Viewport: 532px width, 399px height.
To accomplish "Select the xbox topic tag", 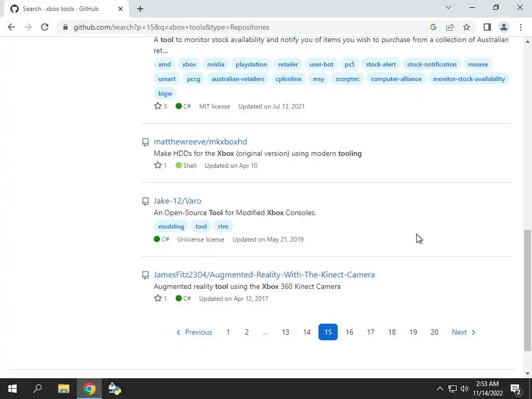I will click(189, 64).
